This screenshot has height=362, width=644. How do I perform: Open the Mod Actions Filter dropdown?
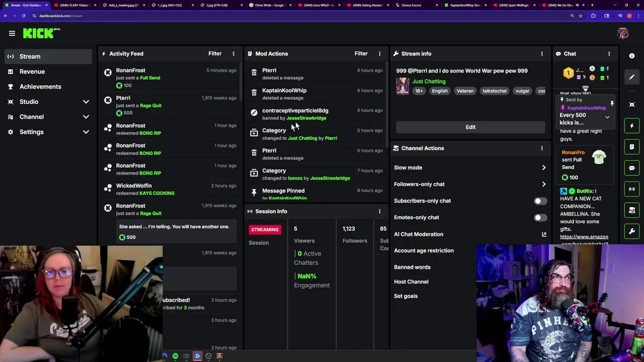click(361, 53)
